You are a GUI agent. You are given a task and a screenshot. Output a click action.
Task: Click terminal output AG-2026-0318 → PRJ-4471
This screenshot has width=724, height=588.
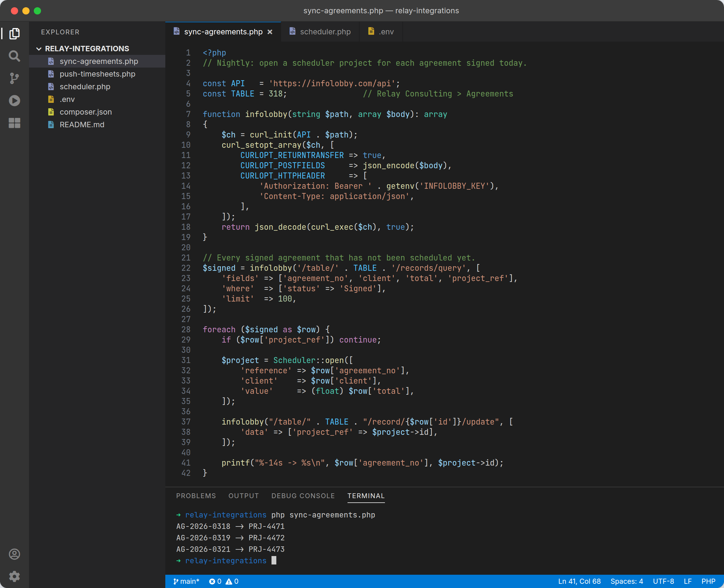230,526
